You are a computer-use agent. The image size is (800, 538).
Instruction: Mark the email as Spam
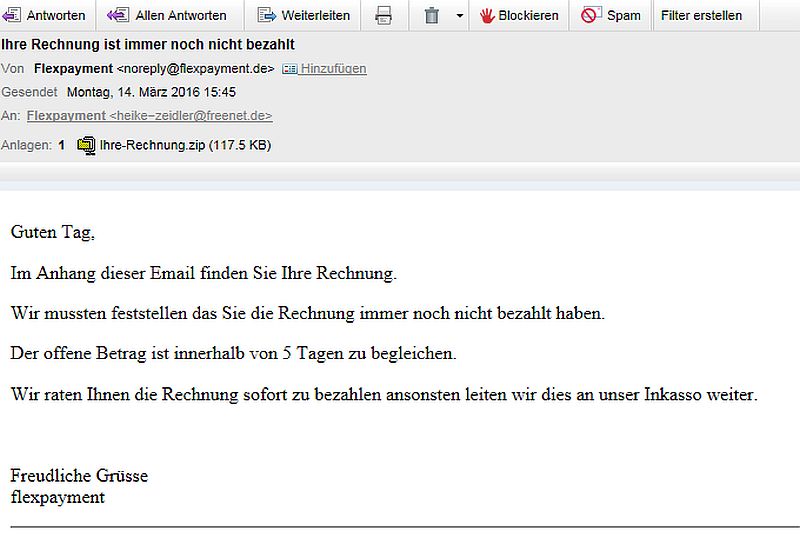click(x=590, y=15)
